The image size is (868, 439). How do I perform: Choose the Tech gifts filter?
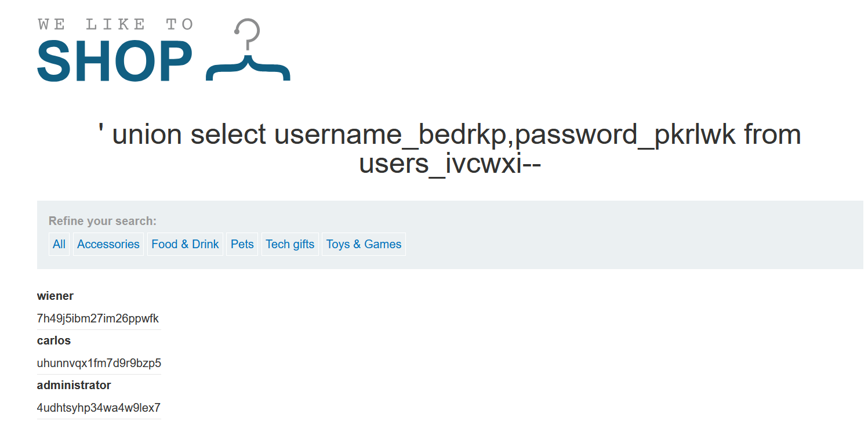point(290,244)
